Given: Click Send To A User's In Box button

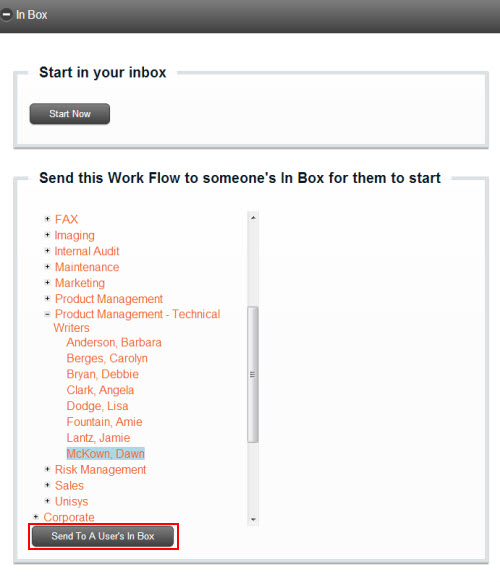Looking at the screenshot, I should [103, 536].
